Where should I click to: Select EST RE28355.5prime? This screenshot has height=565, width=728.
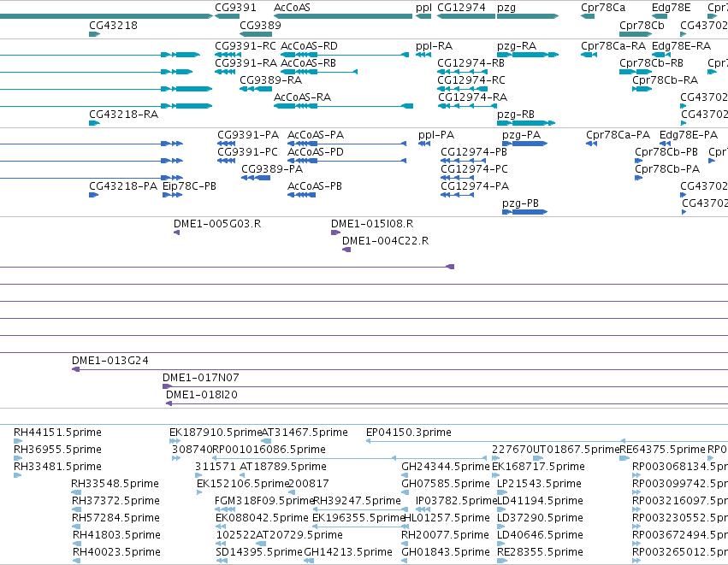[540, 552]
